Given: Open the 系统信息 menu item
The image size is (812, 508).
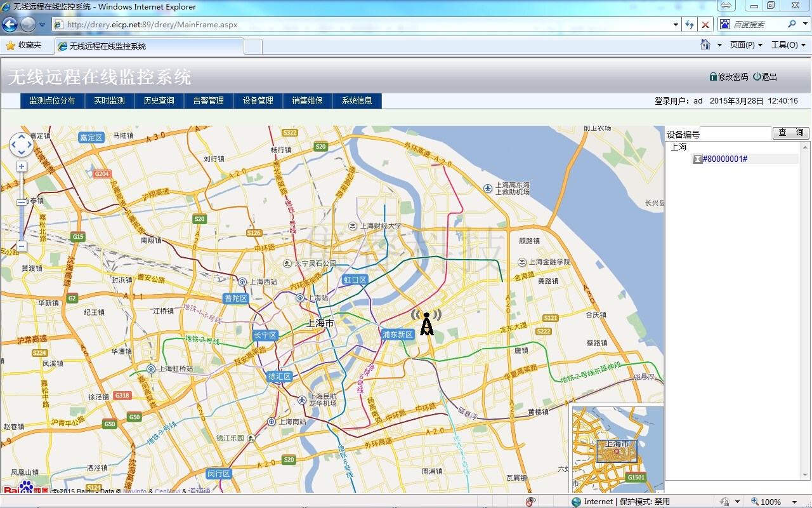Looking at the screenshot, I should click(357, 100).
